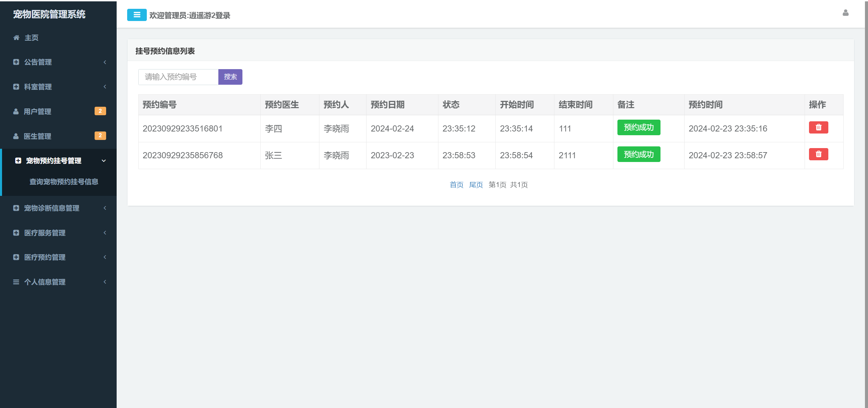Click the 医生管理 badge showing 2
The height and width of the screenshot is (408, 868).
point(100,136)
